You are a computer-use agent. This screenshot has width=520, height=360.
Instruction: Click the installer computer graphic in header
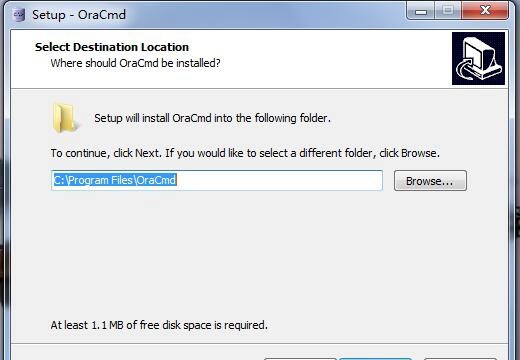[x=478, y=58]
